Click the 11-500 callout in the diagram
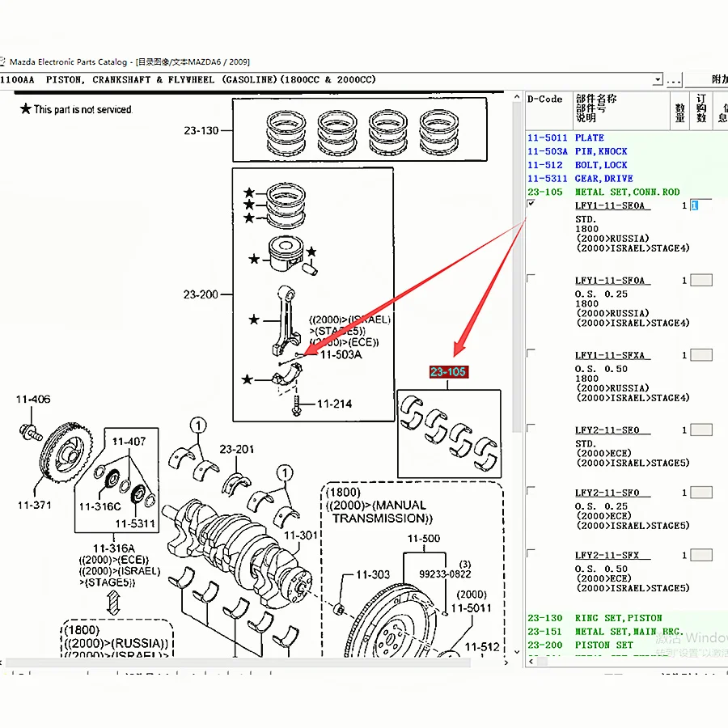Screen dimensions: 728x728 [x=423, y=538]
